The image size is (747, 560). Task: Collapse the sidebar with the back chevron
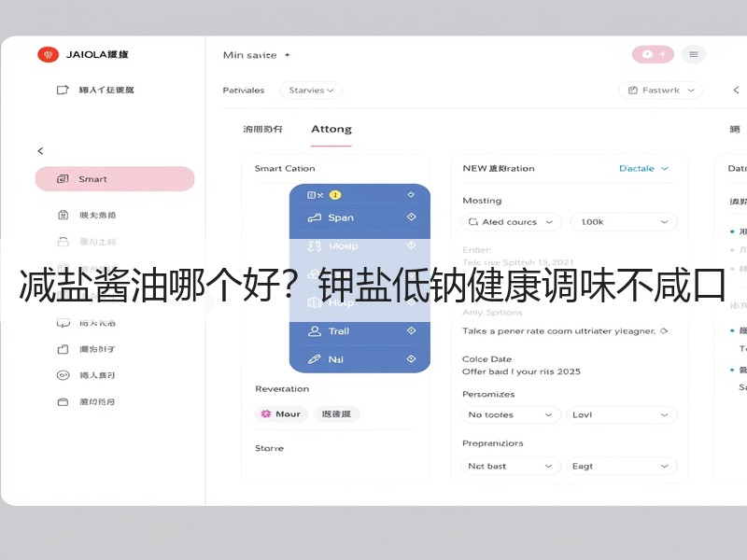click(40, 151)
